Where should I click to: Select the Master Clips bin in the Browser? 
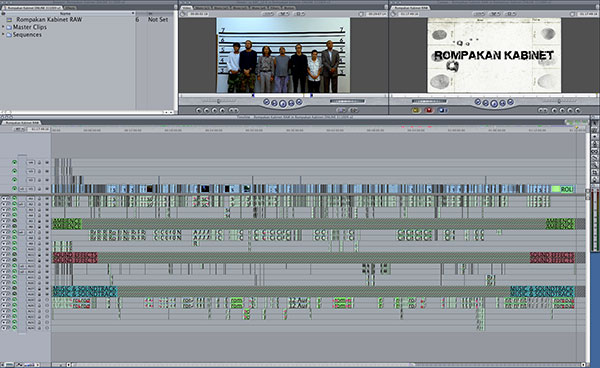(x=29, y=27)
